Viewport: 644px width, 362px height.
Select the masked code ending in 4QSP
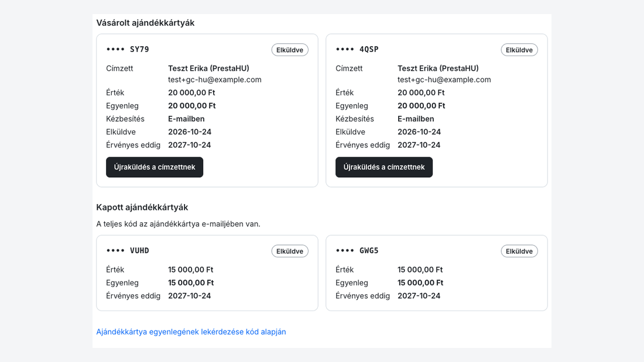[x=357, y=49]
